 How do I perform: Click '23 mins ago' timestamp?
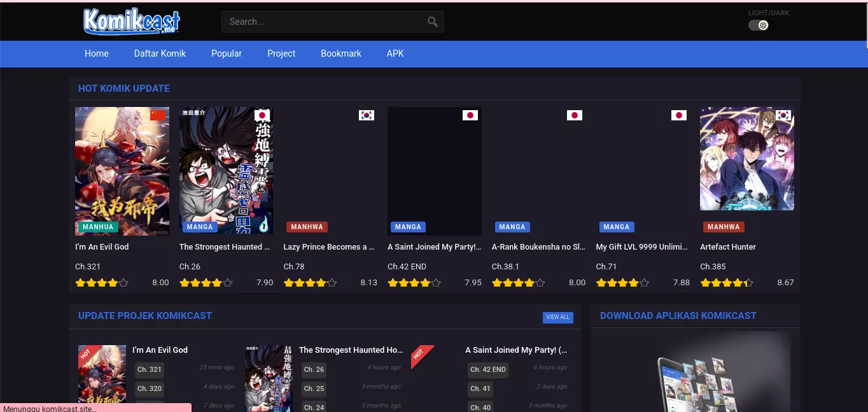point(217,367)
